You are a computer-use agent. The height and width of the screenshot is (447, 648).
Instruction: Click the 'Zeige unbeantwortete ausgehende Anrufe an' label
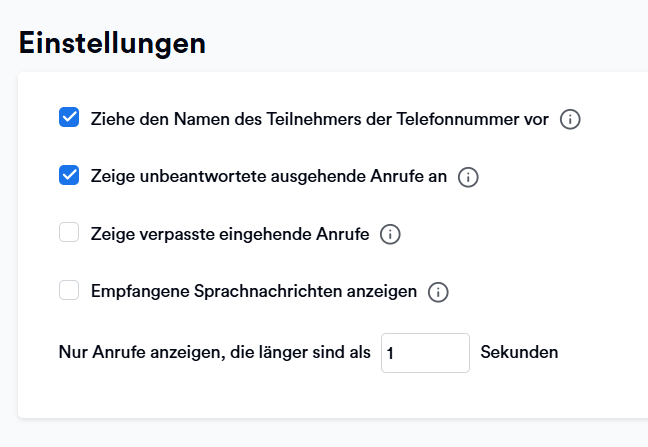pos(268,177)
